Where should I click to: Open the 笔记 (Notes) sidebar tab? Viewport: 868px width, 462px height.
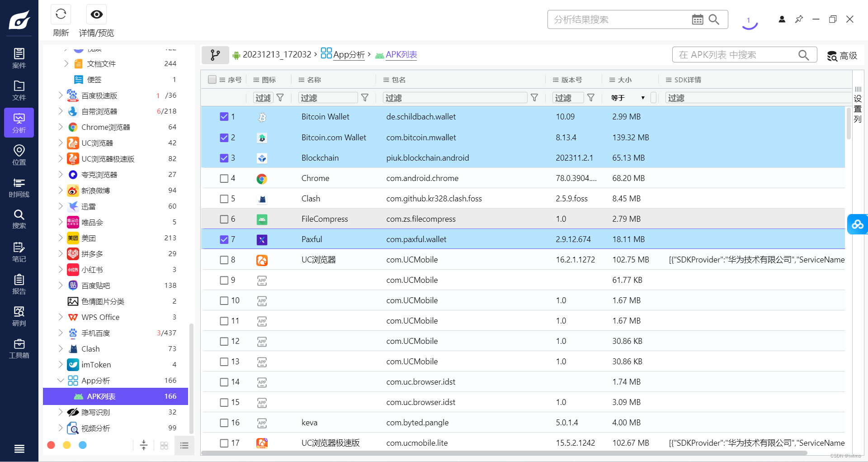pyautogui.click(x=19, y=252)
